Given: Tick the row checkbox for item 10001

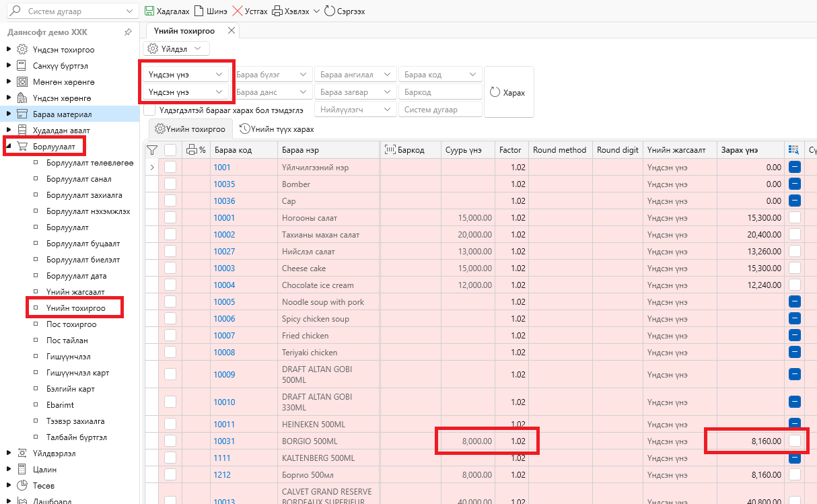Looking at the screenshot, I should (170, 217).
